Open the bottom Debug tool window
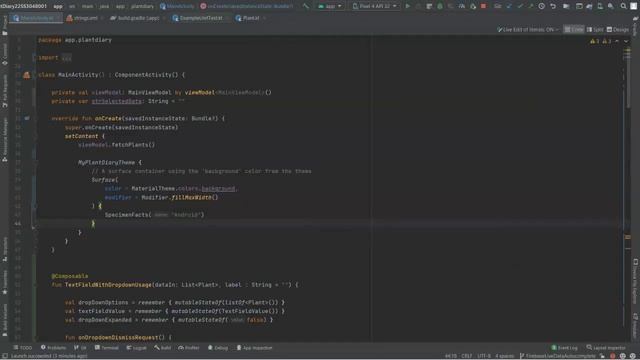The image size is (640, 360). 218,348
